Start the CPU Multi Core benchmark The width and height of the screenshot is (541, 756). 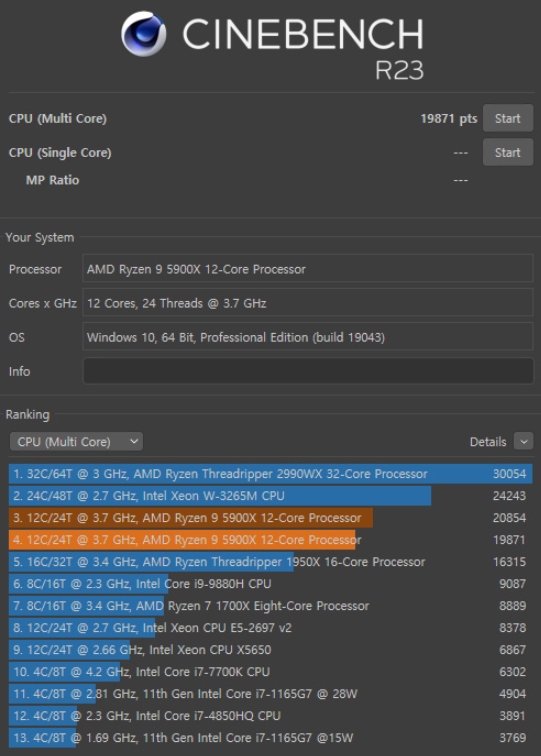(x=508, y=118)
